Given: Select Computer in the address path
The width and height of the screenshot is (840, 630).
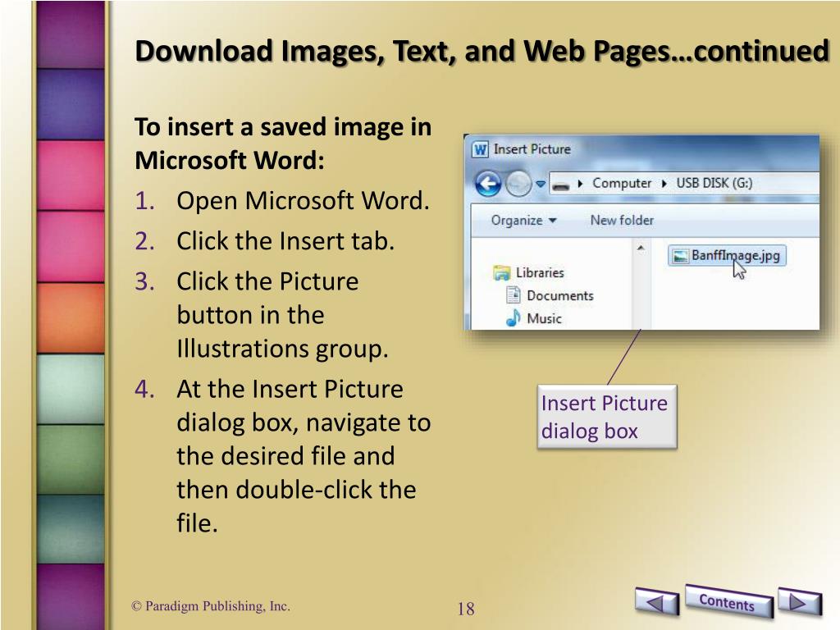Looking at the screenshot, I should [622, 183].
